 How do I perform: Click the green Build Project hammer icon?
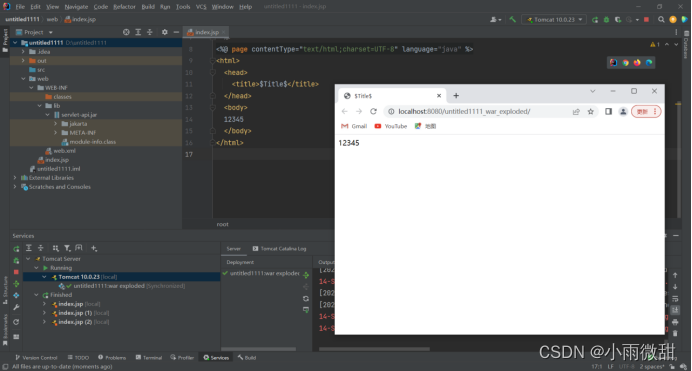[x=512, y=19]
